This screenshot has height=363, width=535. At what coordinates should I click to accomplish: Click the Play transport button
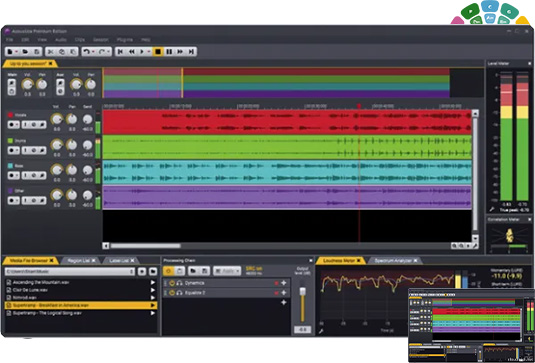click(142, 52)
